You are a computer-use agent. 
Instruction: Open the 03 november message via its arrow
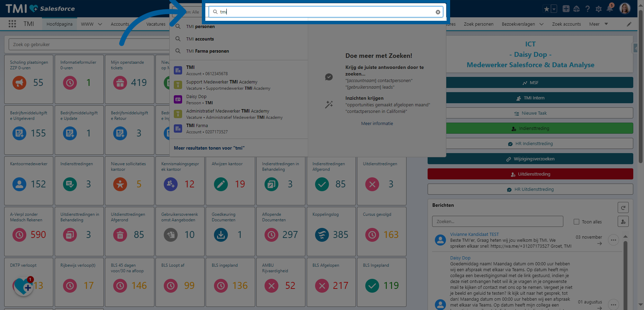[x=599, y=243]
